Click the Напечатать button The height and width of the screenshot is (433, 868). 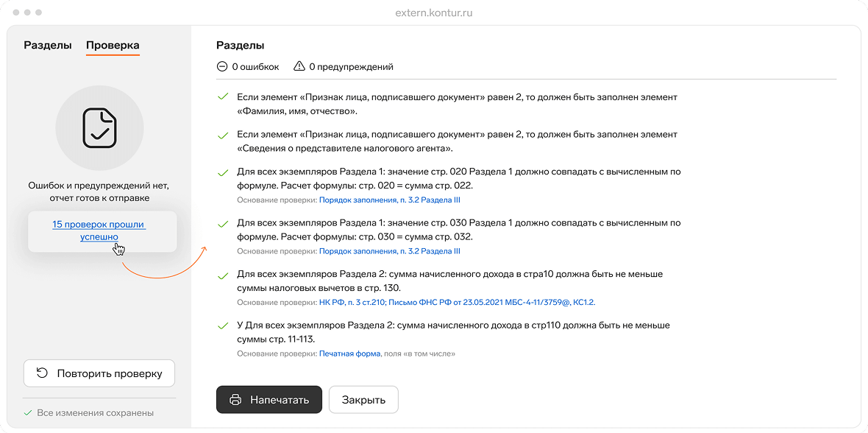tap(269, 399)
